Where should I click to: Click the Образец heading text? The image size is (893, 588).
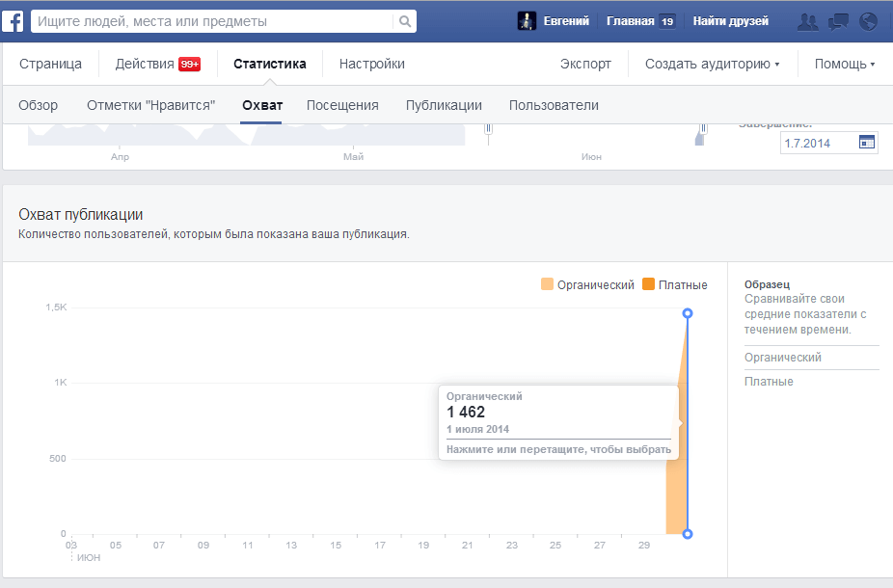(767, 284)
